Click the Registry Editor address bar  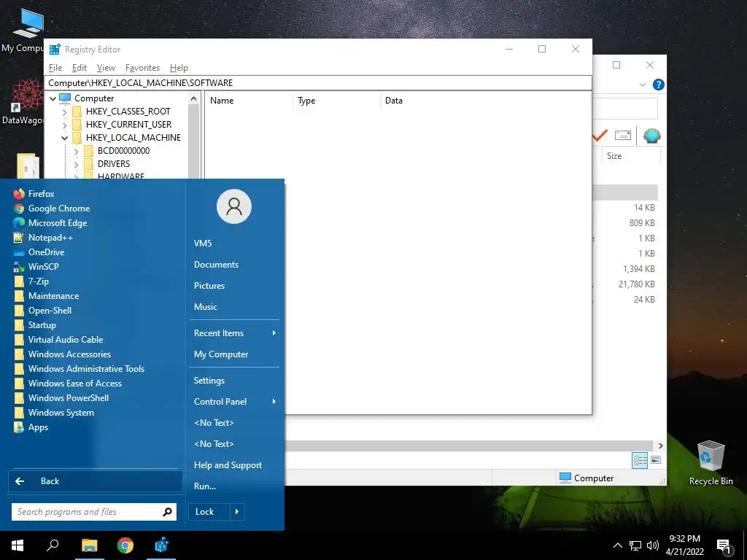(x=318, y=83)
